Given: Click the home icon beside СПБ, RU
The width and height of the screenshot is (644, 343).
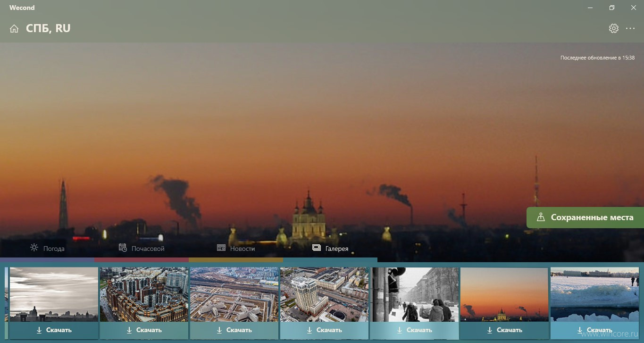Looking at the screenshot, I should [14, 28].
